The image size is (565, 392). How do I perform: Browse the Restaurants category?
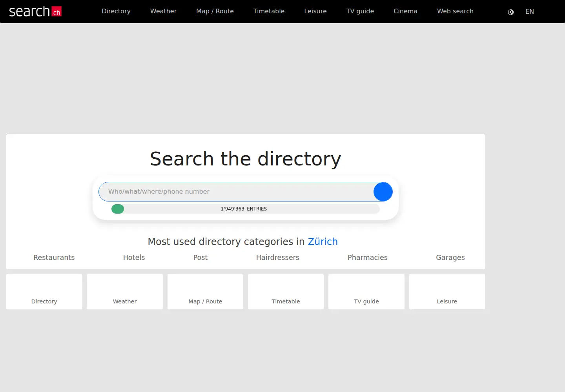[54, 258]
